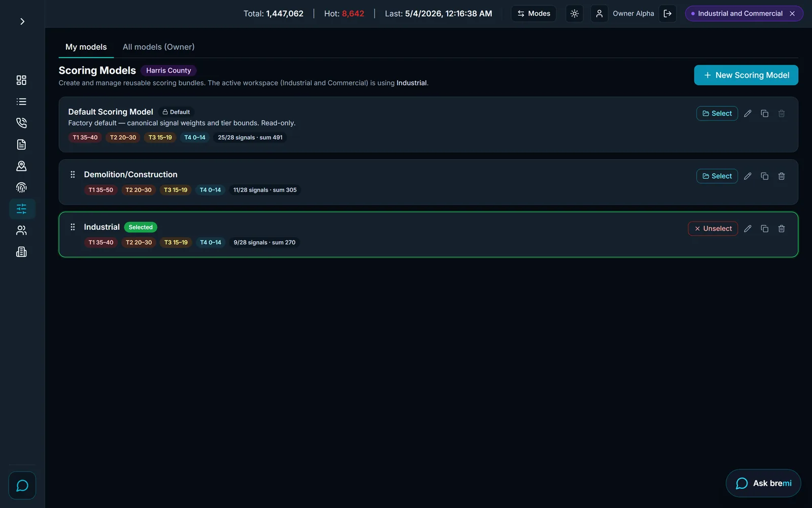
Task: Select the Demolition/Construction model
Action: [717, 176]
